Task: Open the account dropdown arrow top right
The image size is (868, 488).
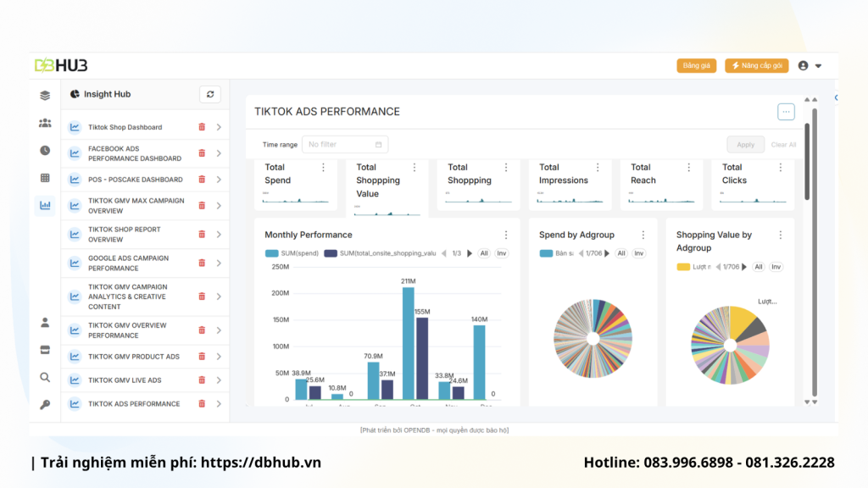Action: (818, 65)
